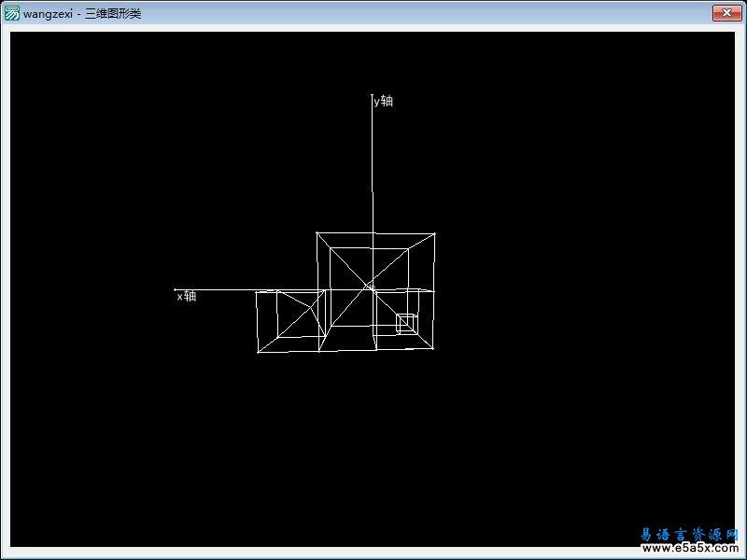
Task: Click the small wireframe cube
Action: 407,323
